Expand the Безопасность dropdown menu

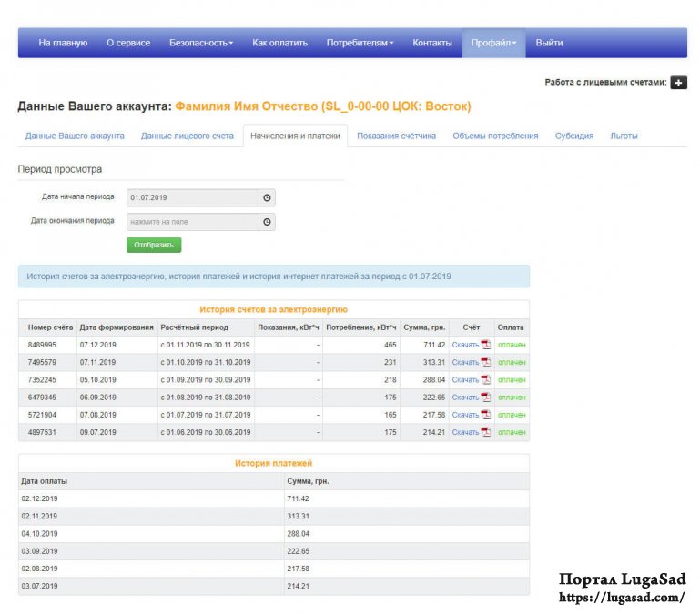(x=201, y=43)
